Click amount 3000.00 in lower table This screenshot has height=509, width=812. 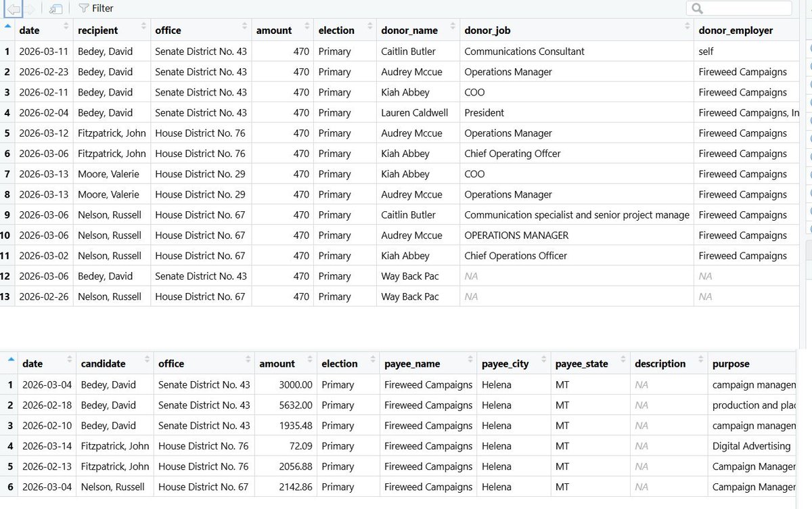[x=296, y=384]
